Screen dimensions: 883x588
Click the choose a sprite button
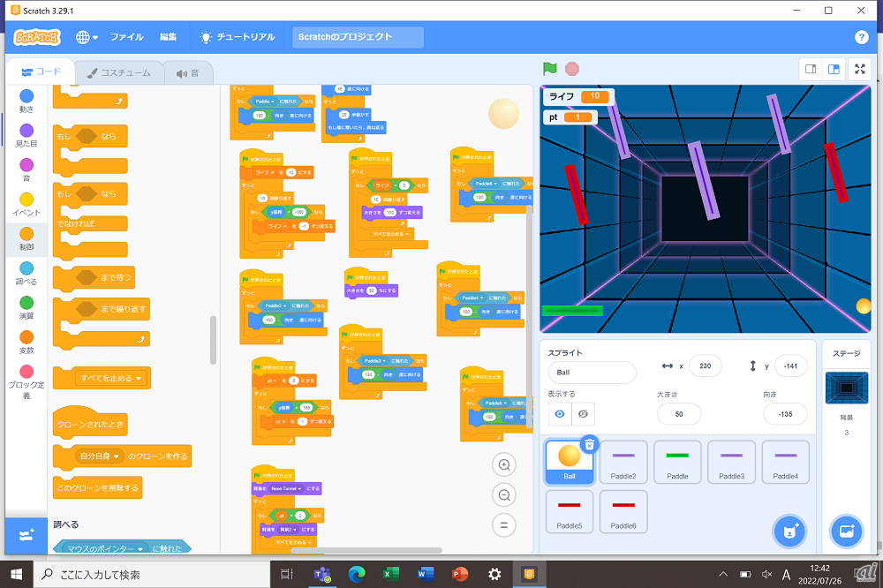pos(789,531)
